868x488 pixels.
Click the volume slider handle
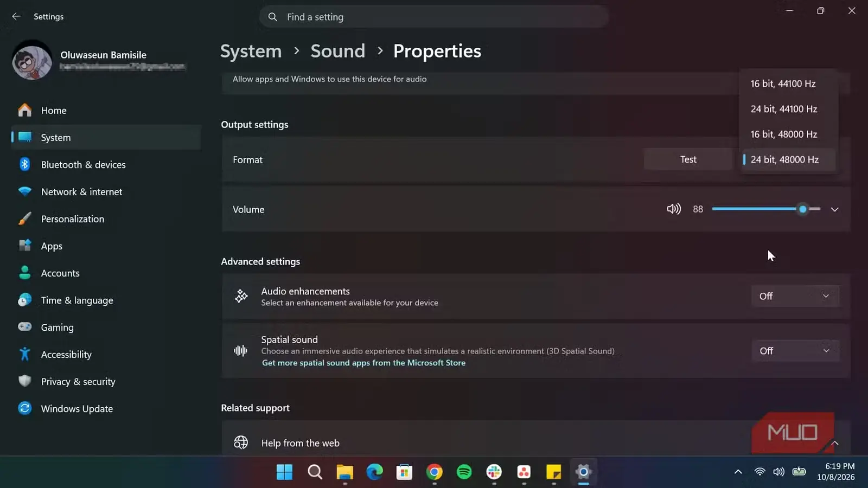pyautogui.click(x=802, y=209)
